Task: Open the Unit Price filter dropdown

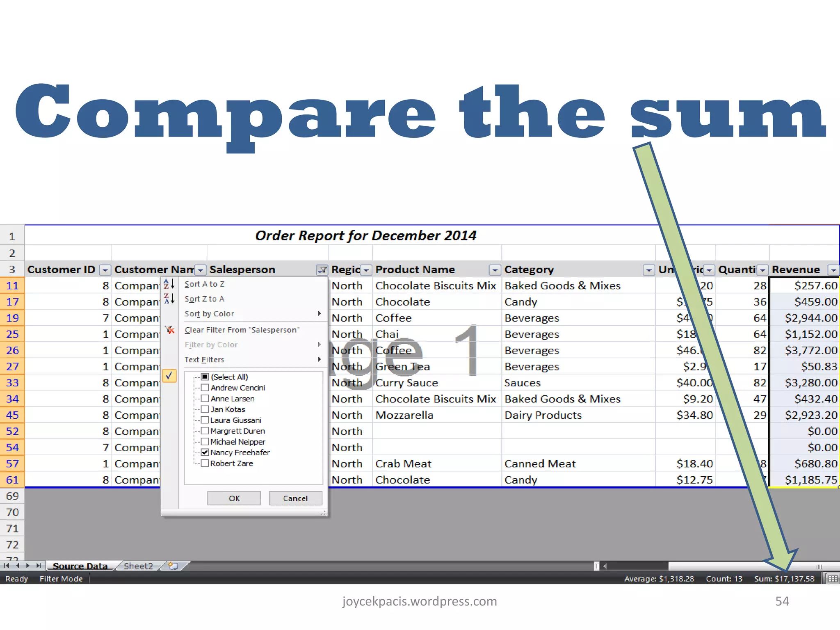Action: point(709,270)
